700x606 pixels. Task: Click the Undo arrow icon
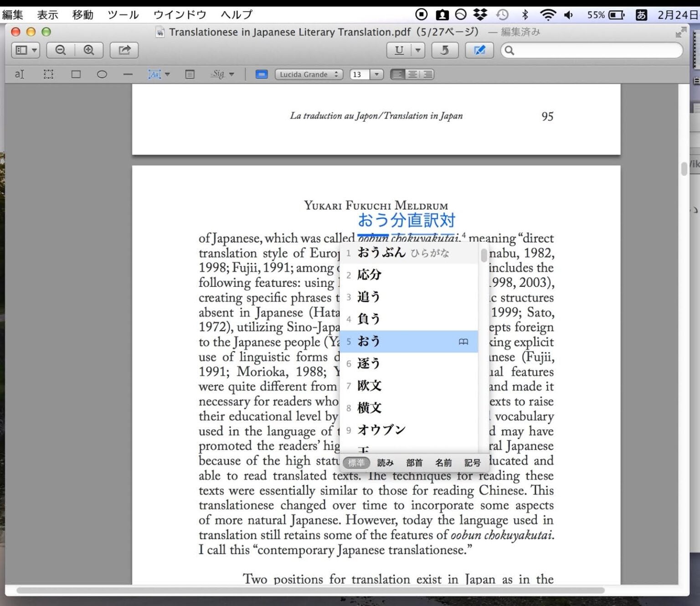[445, 50]
